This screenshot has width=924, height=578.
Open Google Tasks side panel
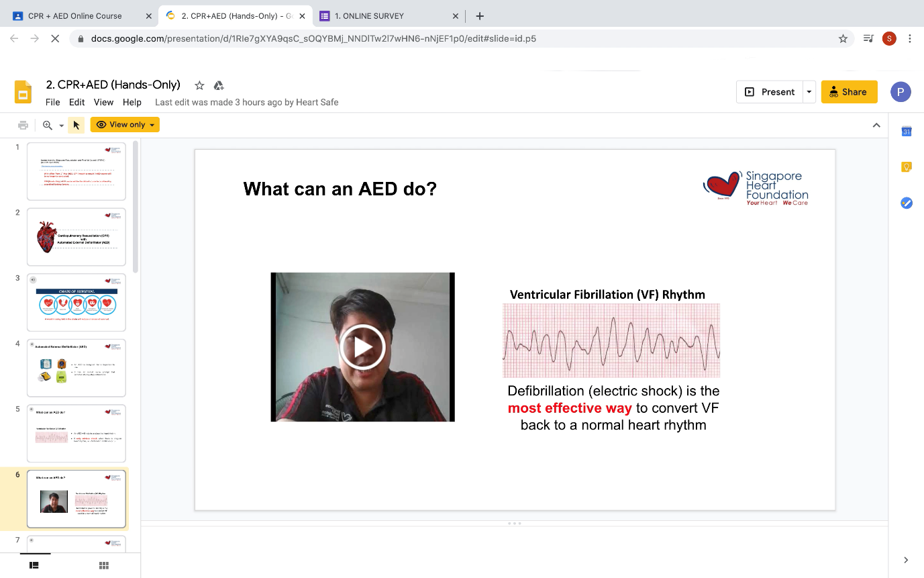pyautogui.click(x=906, y=203)
